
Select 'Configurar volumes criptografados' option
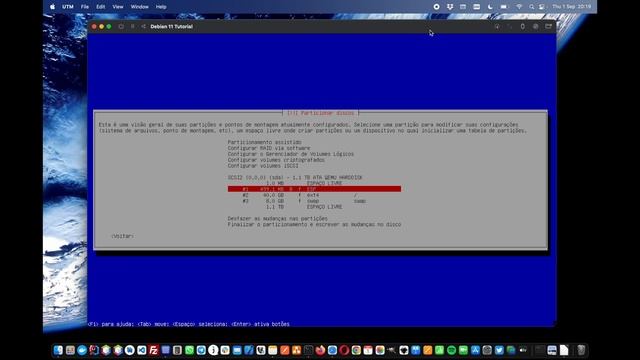tap(276, 160)
